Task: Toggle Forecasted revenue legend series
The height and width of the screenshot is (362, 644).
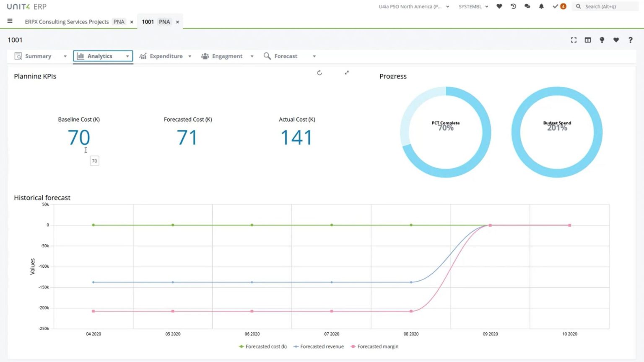Action: tap(319, 346)
